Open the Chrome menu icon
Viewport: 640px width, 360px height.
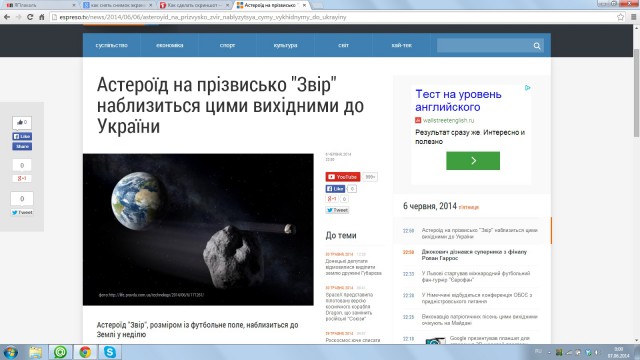tap(633, 17)
